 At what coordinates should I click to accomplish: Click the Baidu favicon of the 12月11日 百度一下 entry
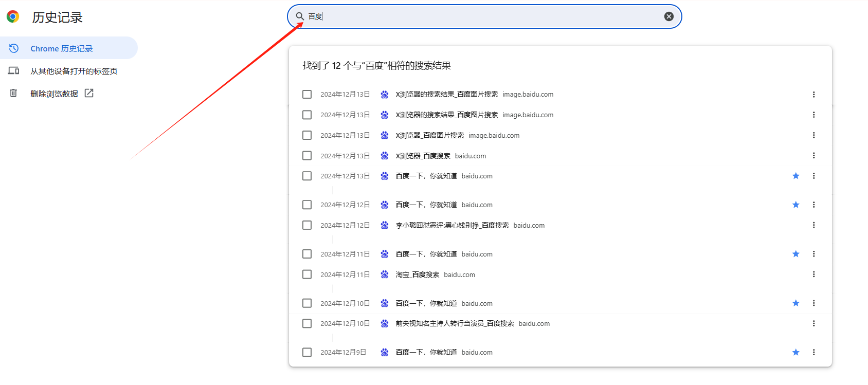pyautogui.click(x=385, y=254)
